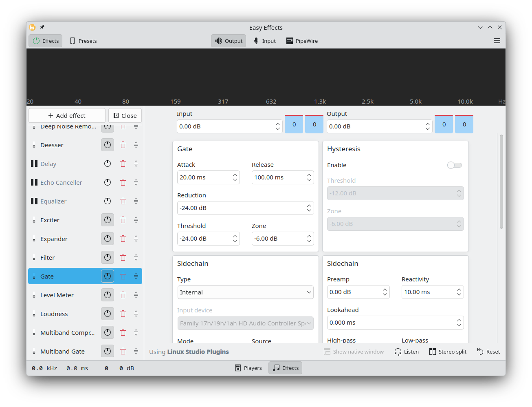Viewport: 532px width, 407px height.
Task: Click the reorder handle next to Filter
Action: tap(136, 258)
